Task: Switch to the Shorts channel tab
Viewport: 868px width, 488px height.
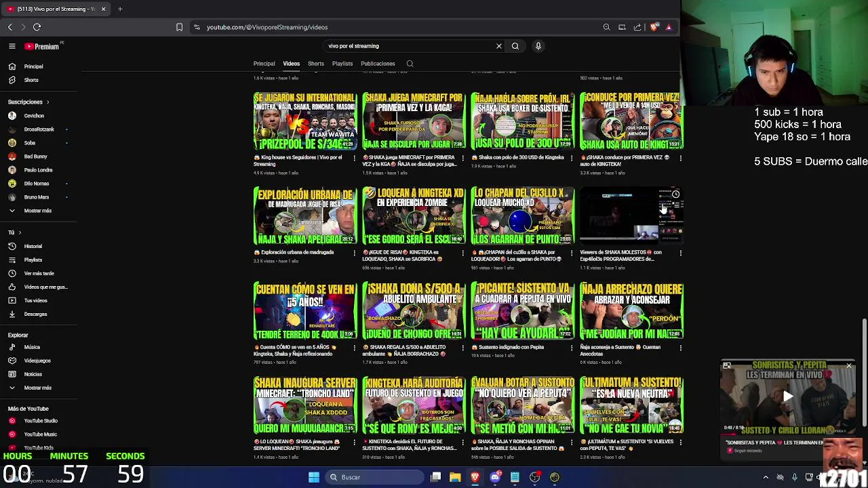Action: click(x=316, y=64)
